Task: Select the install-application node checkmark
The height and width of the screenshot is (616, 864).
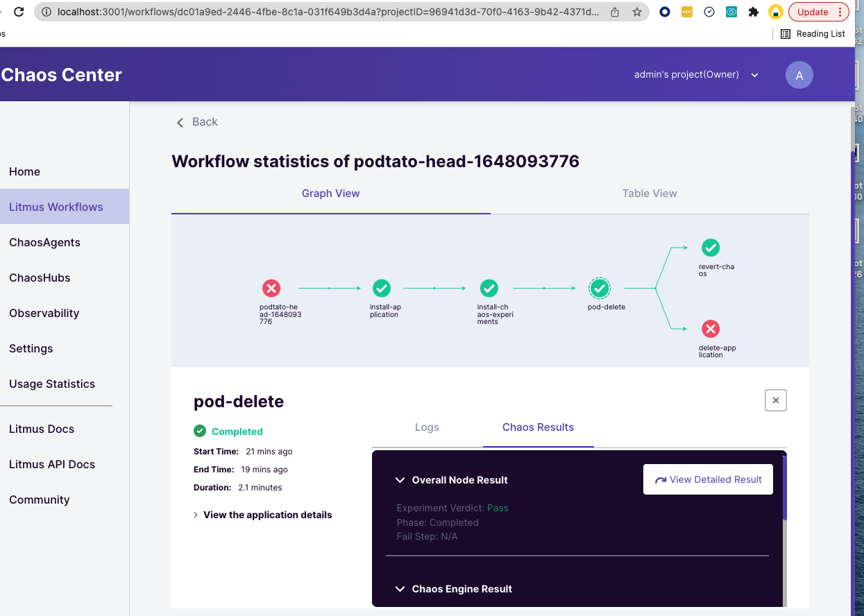Action: [x=382, y=288]
